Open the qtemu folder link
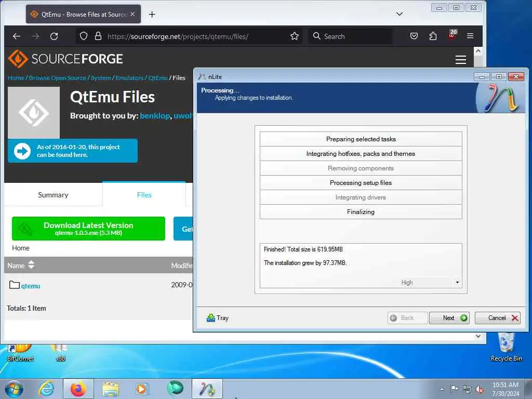The width and height of the screenshot is (532, 399). point(31,286)
